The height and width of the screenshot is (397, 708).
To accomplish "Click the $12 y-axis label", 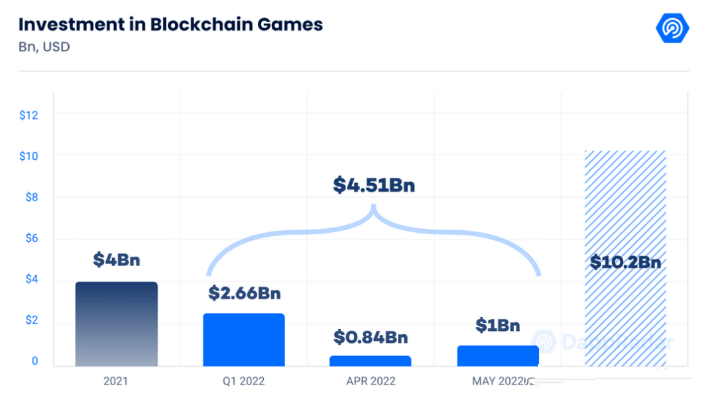I will (28, 115).
